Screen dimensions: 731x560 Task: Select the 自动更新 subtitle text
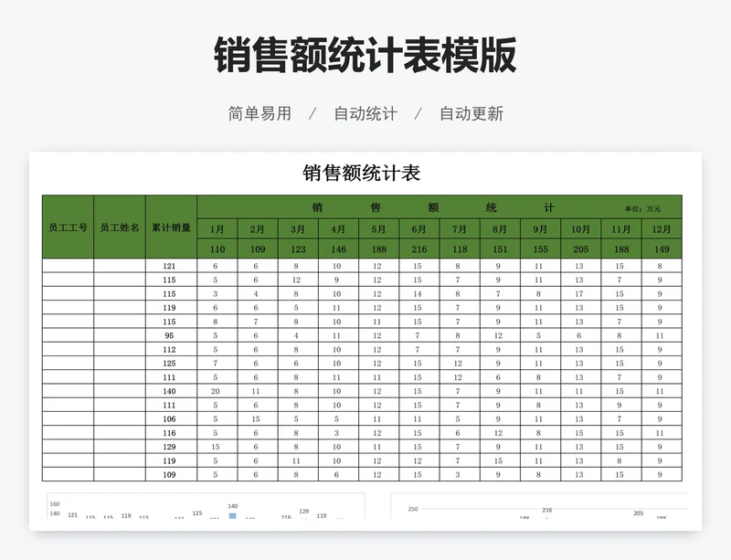coord(471,114)
